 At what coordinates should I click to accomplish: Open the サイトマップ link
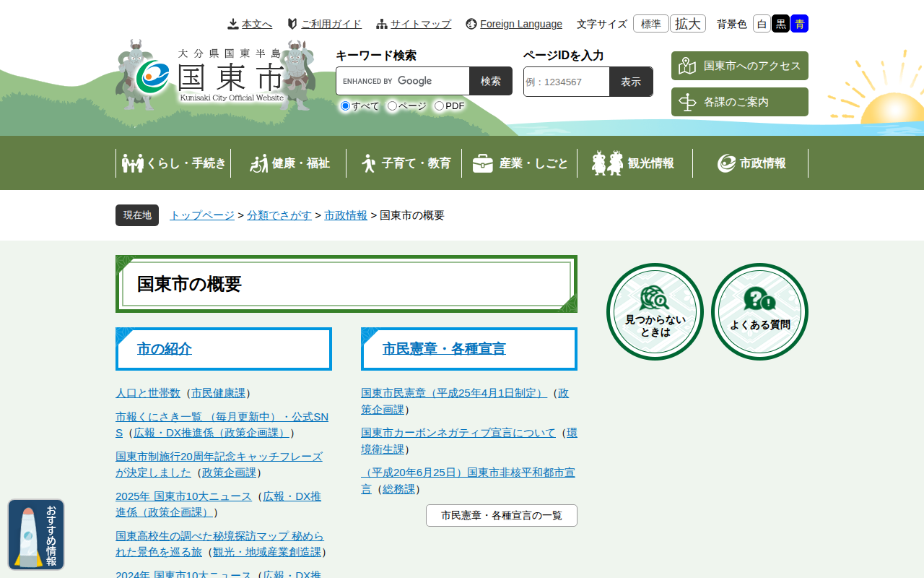pyautogui.click(x=414, y=24)
